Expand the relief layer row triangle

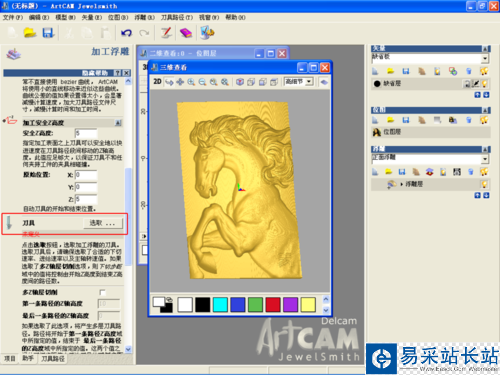(401, 184)
